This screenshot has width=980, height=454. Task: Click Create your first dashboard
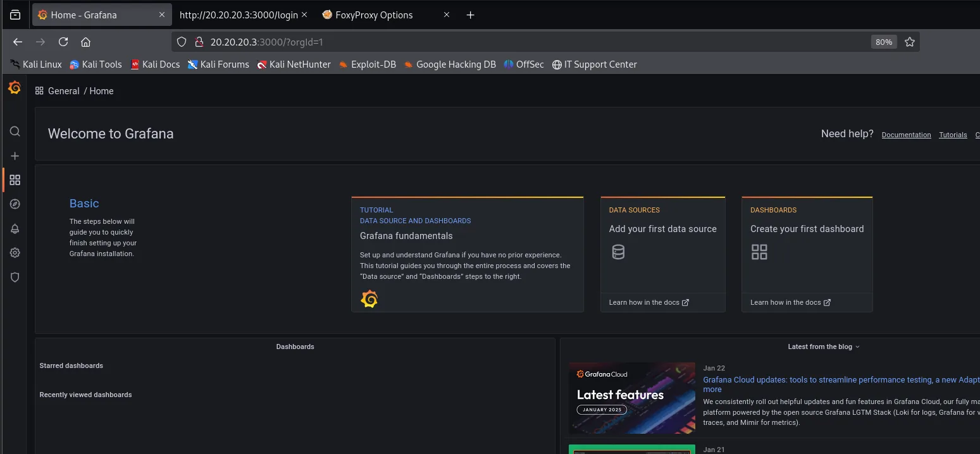click(x=807, y=229)
